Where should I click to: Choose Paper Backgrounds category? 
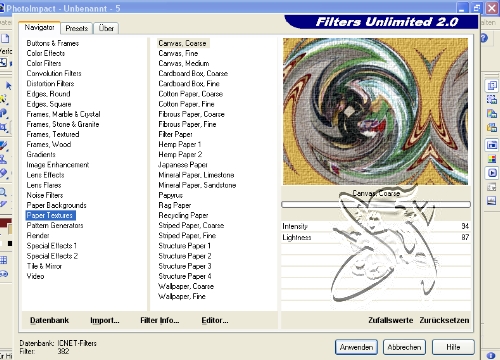tap(56, 205)
